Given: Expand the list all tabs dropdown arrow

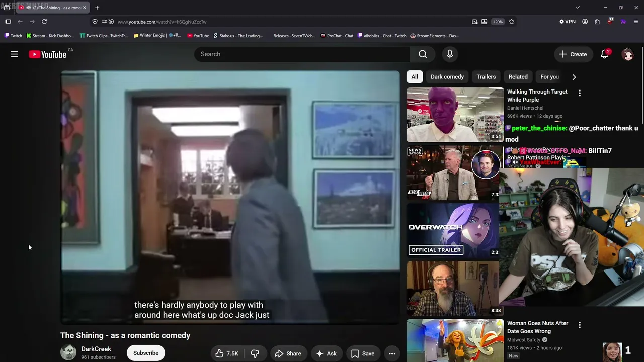Looking at the screenshot, I should tap(578, 8).
